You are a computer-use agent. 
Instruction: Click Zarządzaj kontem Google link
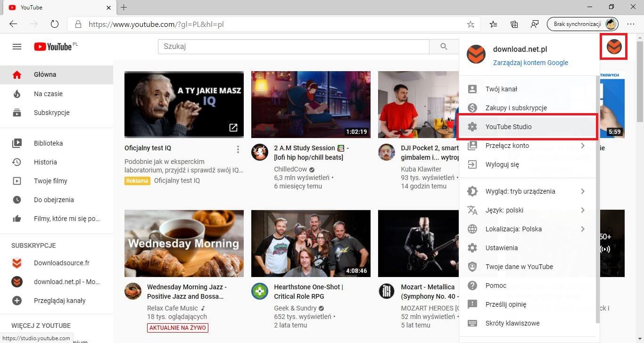click(x=530, y=63)
